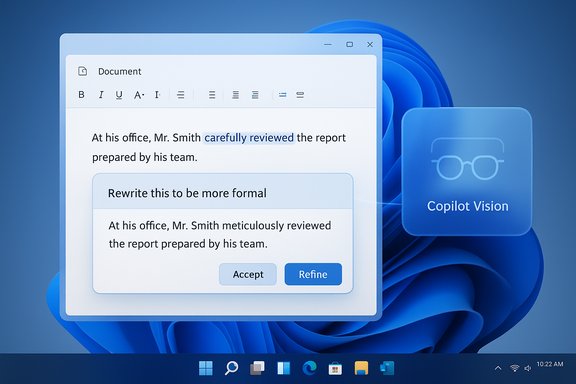Image resolution: width=576 pixels, height=384 pixels.
Task: Click the 'Rewrite this to be more formal' prompt
Action: 187,193
